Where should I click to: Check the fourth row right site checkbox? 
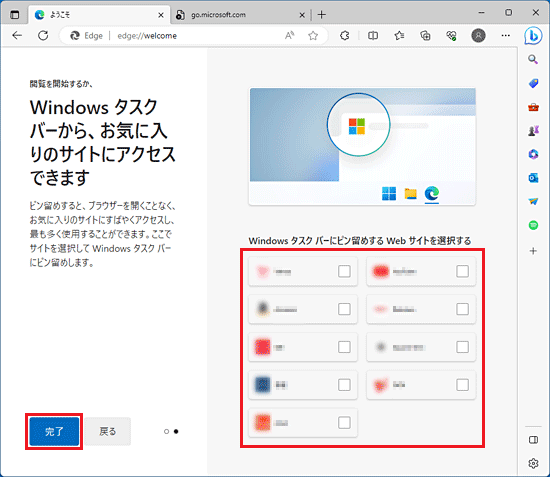(462, 385)
